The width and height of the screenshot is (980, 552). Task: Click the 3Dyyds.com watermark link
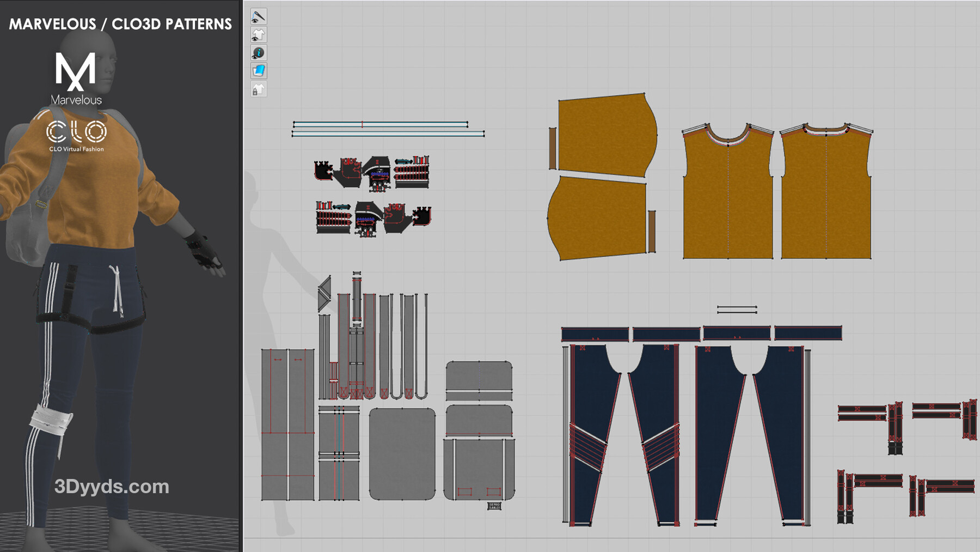pos(112,486)
